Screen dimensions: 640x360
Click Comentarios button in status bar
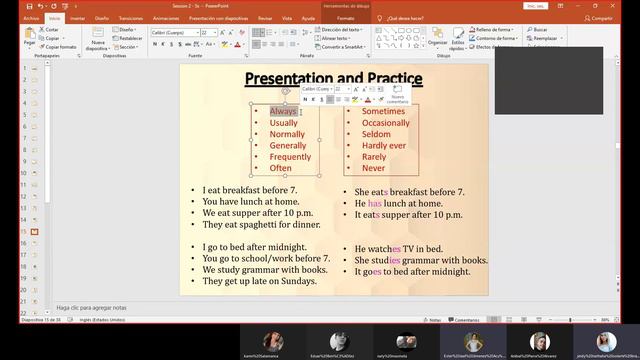pos(464,320)
